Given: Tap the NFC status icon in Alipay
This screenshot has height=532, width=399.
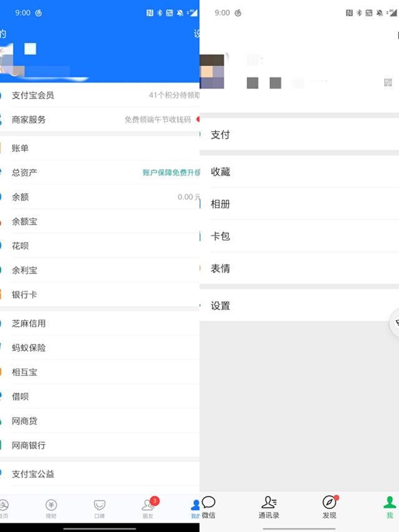Looking at the screenshot, I should [x=150, y=13].
